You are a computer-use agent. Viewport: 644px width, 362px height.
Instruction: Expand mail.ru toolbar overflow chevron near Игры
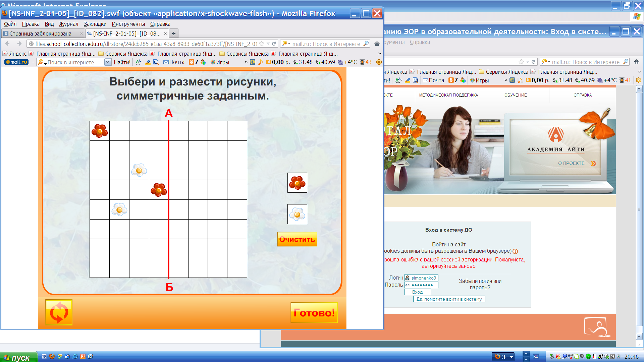click(x=246, y=62)
